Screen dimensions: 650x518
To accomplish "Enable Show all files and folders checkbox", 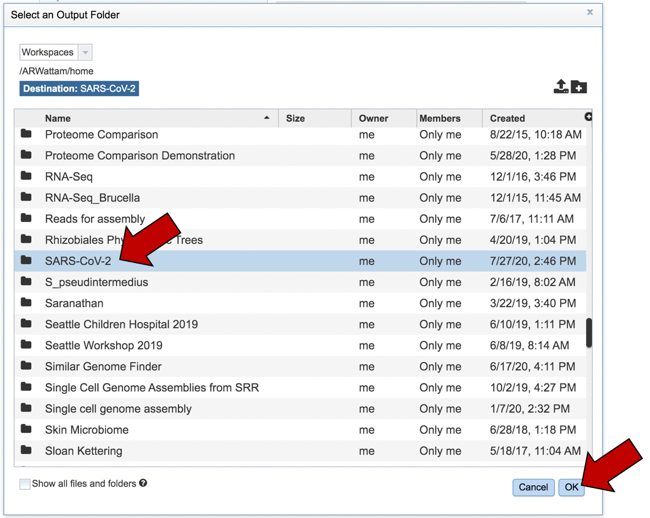I will tap(25, 484).
